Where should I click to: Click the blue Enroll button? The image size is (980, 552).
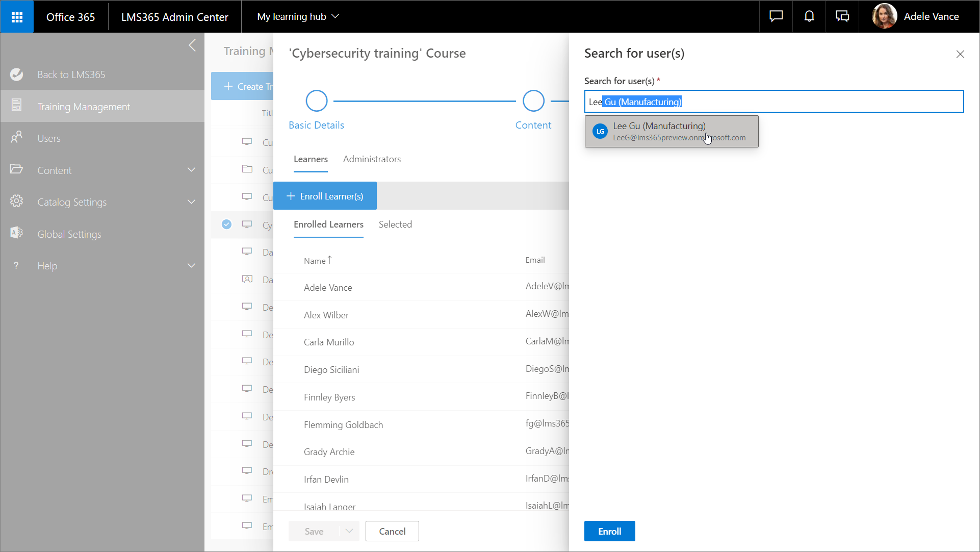[609, 531]
